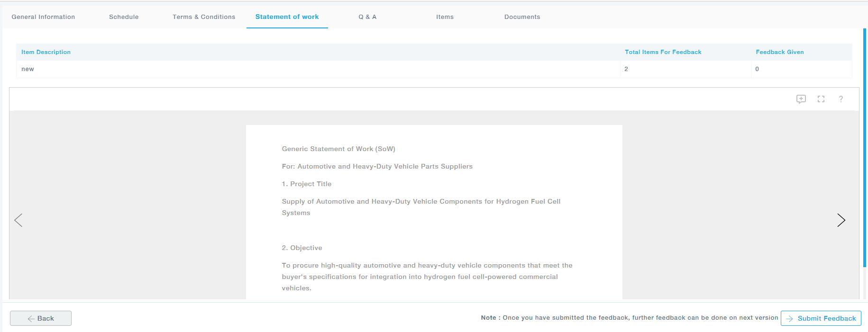868x332 pixels.
Task: Toggle fullscreen view of the document
Action: (x=821, y=99)
